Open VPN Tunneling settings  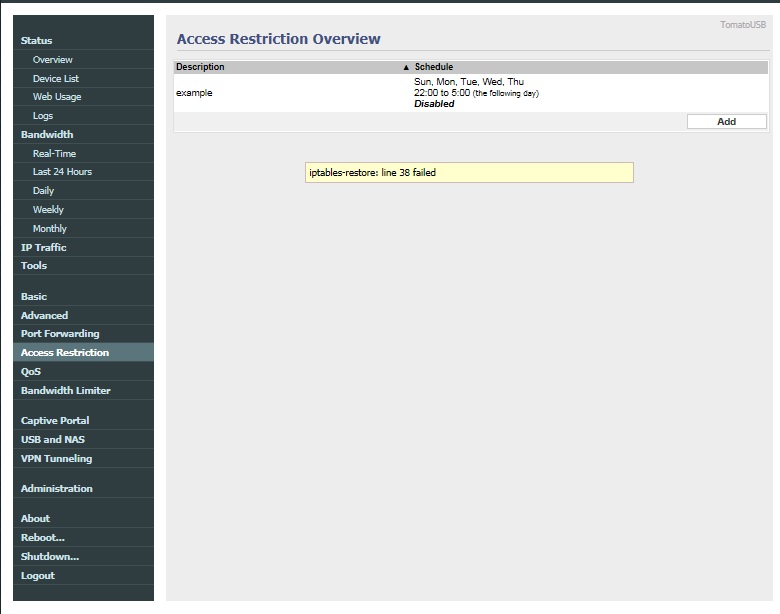tap(56, 459)
